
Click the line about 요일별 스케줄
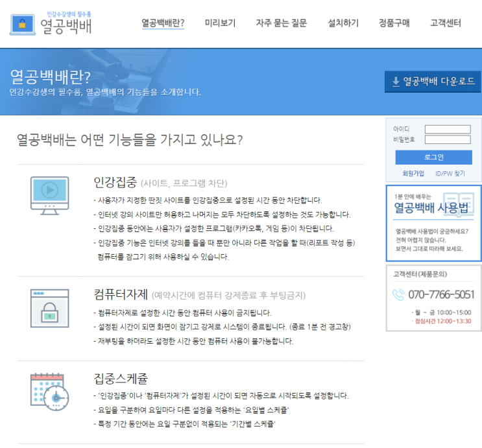pos(191,410)
